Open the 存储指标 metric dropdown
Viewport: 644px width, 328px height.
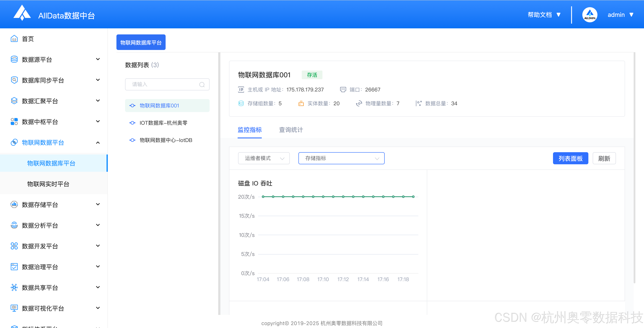point(341,158)
